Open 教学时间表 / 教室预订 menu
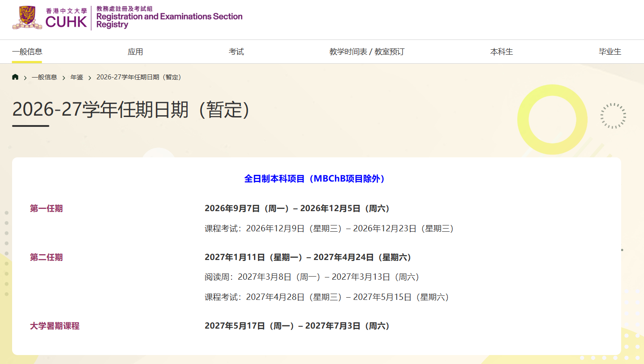644x364 pixels. (x=367, y=52)
